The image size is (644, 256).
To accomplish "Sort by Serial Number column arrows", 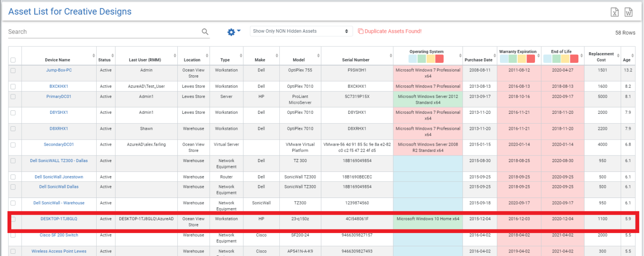I will click(x=390, y=55).
